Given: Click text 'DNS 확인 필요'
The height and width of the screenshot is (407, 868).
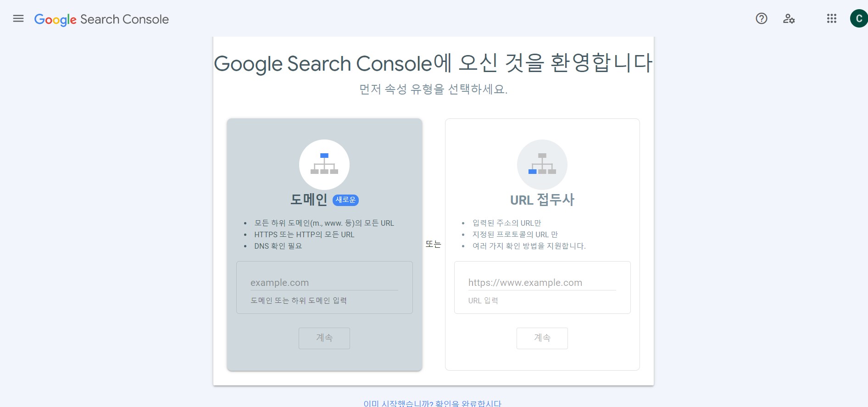Looking at the screenshot, I should pyautogui.click(x=278, y=246).
